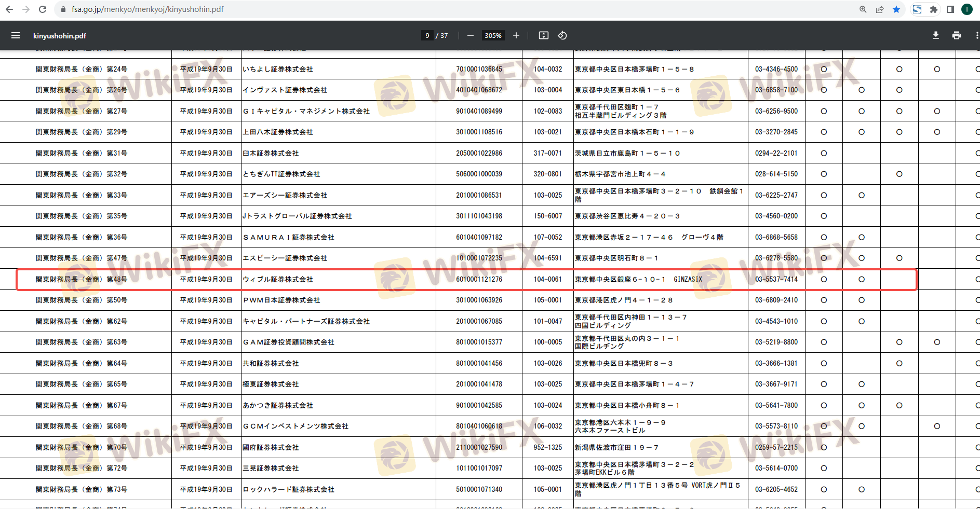Rotate the PDF counterclockwise

click(x=562, y=35)
